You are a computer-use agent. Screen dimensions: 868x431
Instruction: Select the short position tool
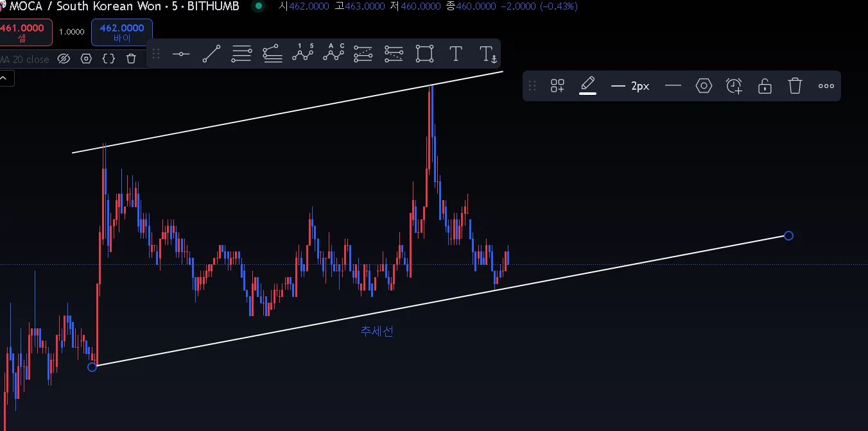(x=394, y=54)
